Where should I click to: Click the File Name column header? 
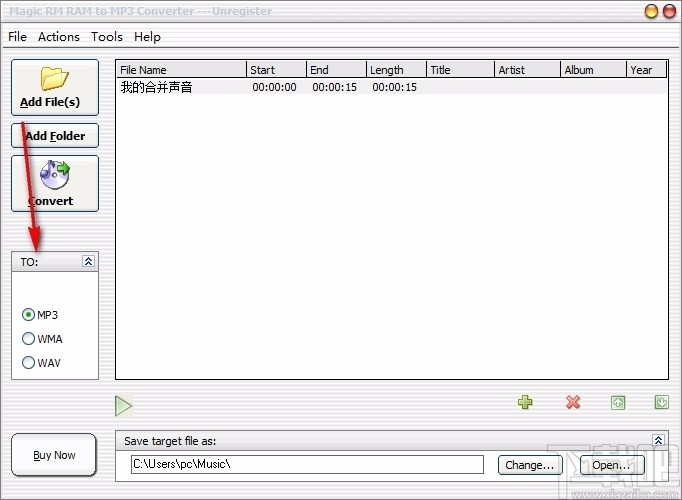pos(181,70)
